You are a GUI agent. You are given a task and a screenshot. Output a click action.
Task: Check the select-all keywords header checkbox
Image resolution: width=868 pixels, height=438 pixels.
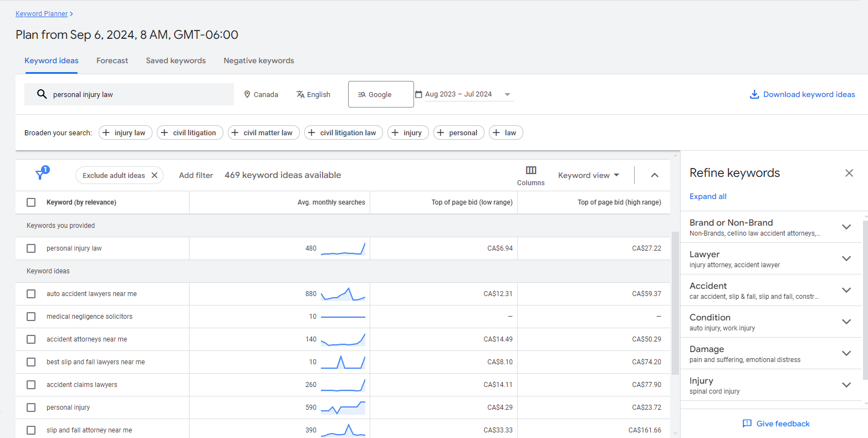pyautogui.click(x=31, y=202)
